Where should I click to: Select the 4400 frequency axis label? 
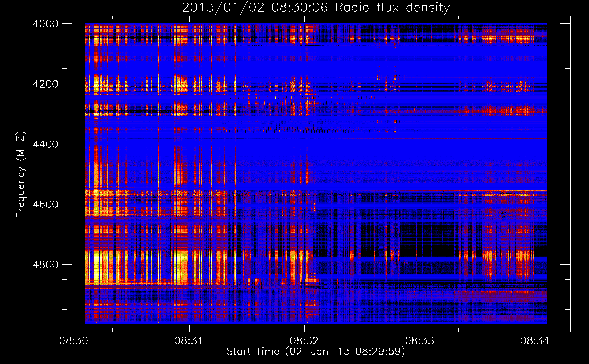click(46, 144)
